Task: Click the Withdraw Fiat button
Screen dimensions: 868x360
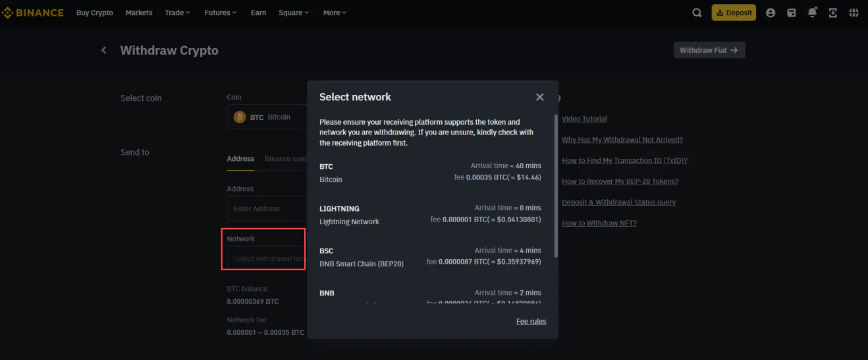Action: point(709,50)
